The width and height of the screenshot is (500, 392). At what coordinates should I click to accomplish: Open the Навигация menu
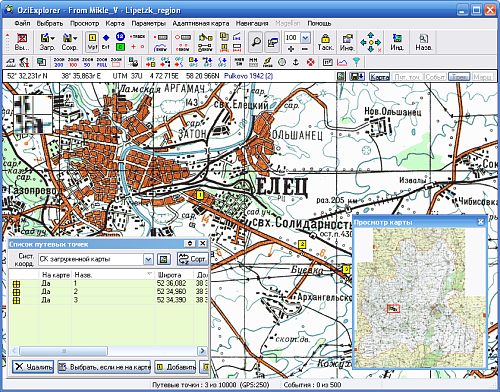(252, 23)
